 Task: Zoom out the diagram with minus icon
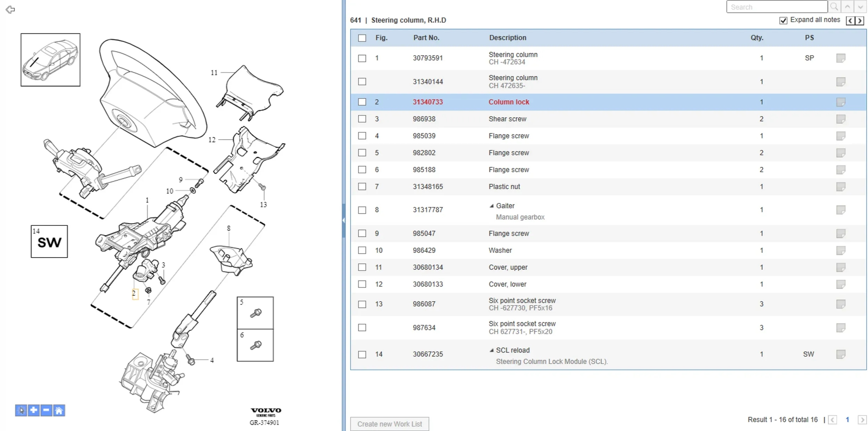[46, 411]
